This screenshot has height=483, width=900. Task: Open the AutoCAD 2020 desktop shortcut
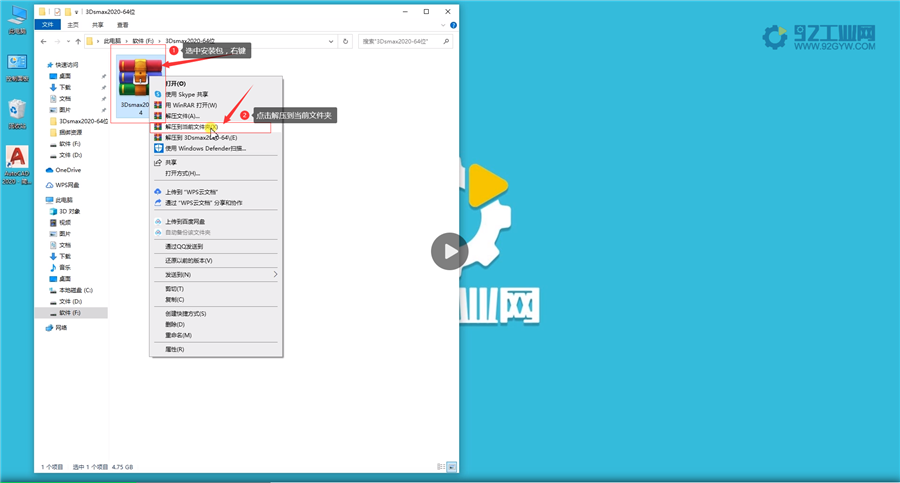click(x=17, y=165)
